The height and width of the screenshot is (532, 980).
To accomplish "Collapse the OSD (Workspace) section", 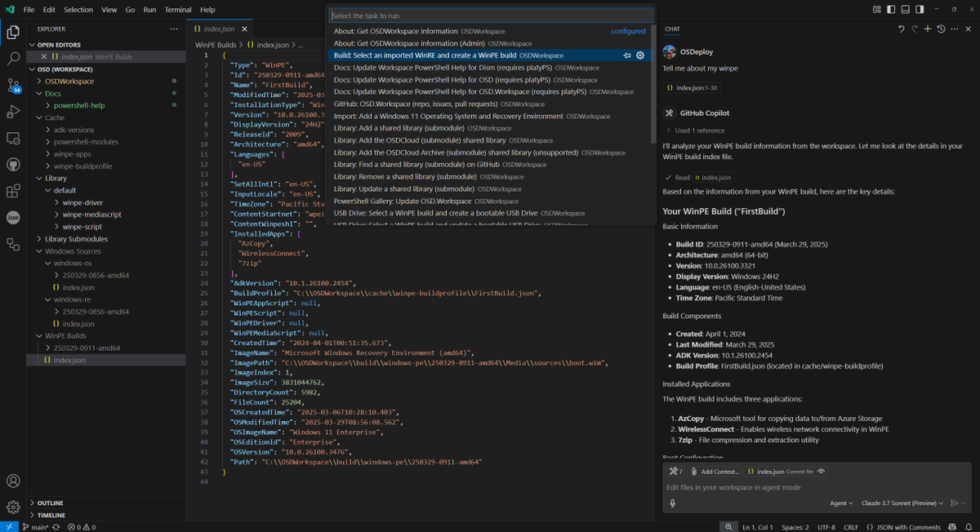I will coord(33,69).
